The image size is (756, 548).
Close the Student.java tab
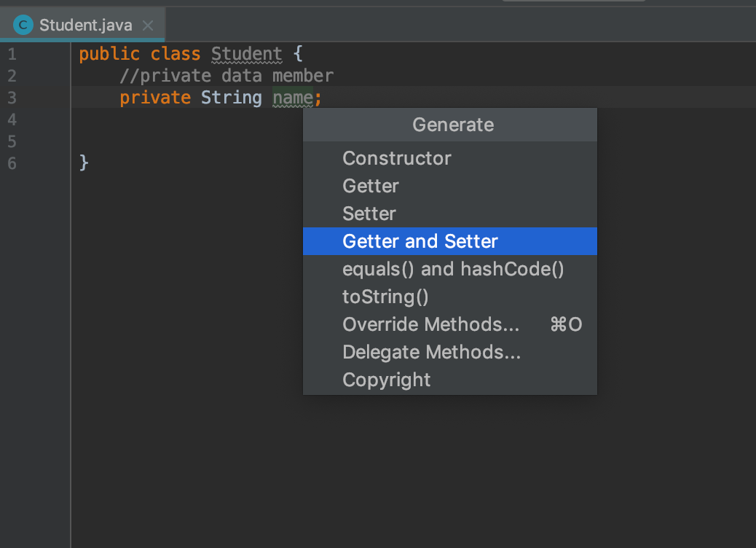(148, 25)
